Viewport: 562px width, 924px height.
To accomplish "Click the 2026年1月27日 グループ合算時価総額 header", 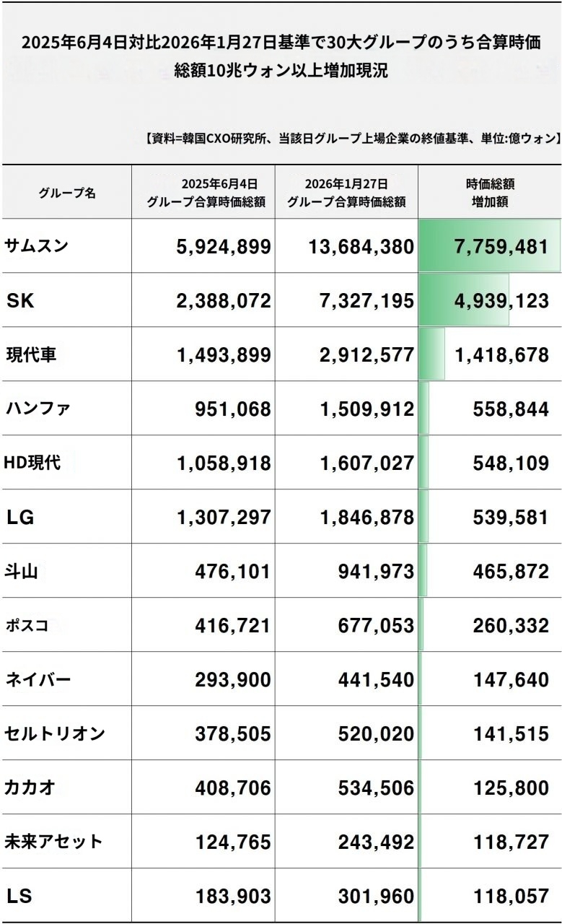I will pos(346,193).
